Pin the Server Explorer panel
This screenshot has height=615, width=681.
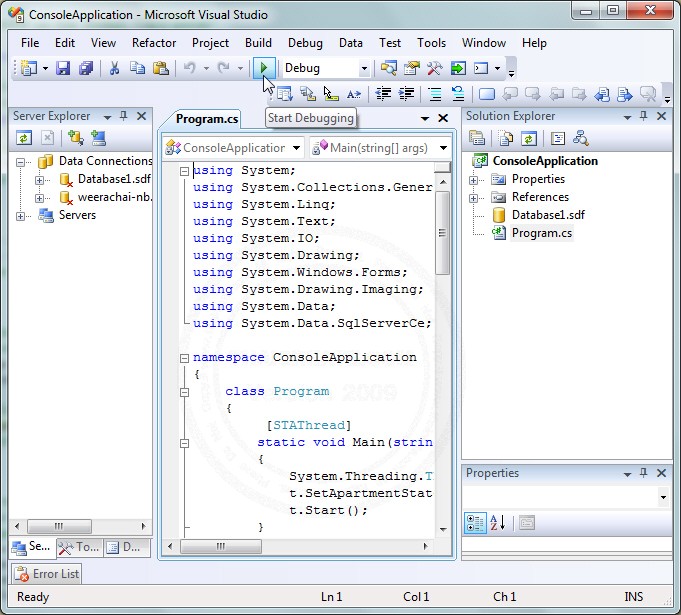(x=124, y=116)
